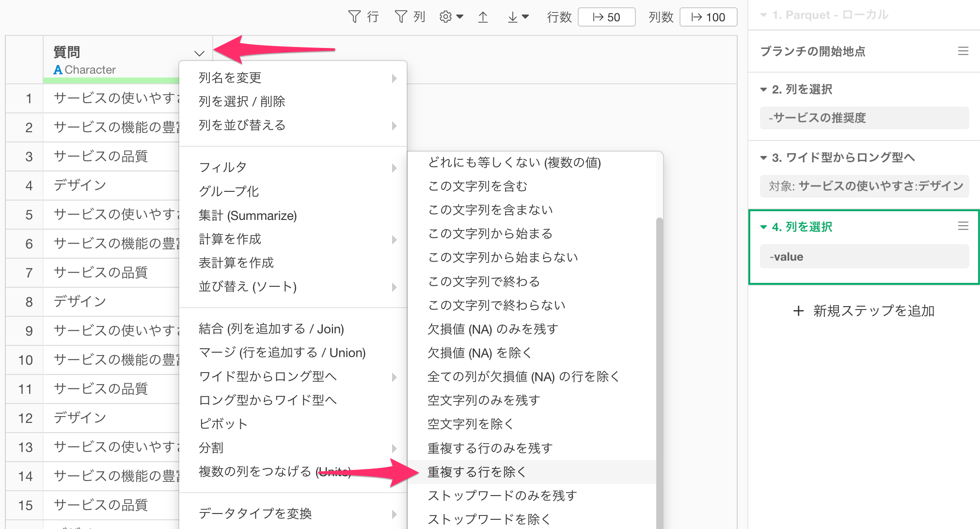Open hamburger menu of step 4 列を選択
Image resolution: width=980 pixels, height=529 pixels.
click(x=963, y=226)
